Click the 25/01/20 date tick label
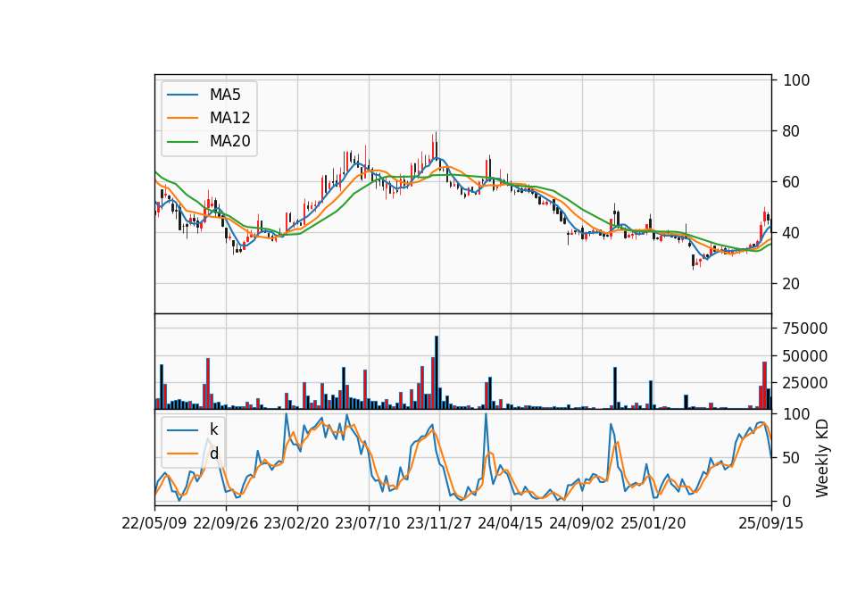Image resolution: width=857 pixels, height=616 pixels. pos(653,523)
